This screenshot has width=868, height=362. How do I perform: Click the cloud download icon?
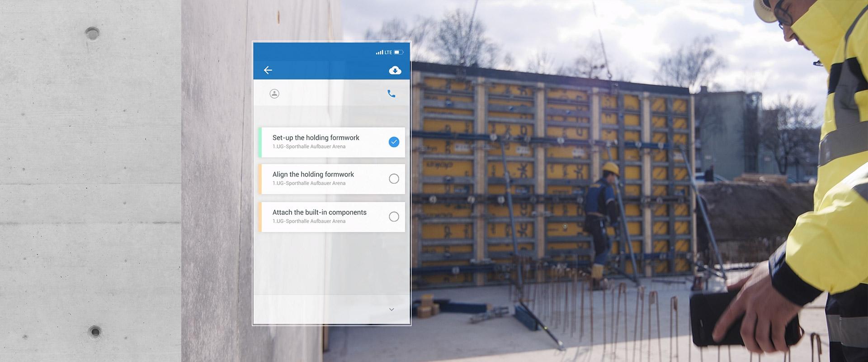point(395,70)
